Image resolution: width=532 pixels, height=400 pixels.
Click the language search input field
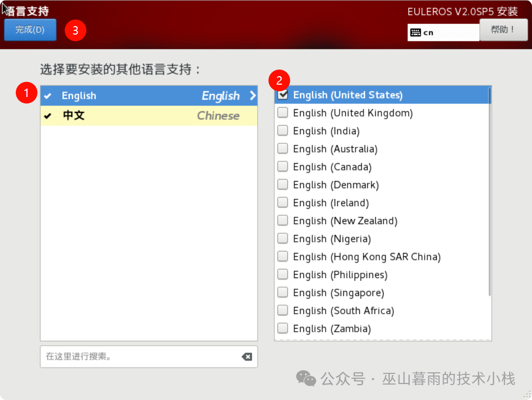coord(138,357)
